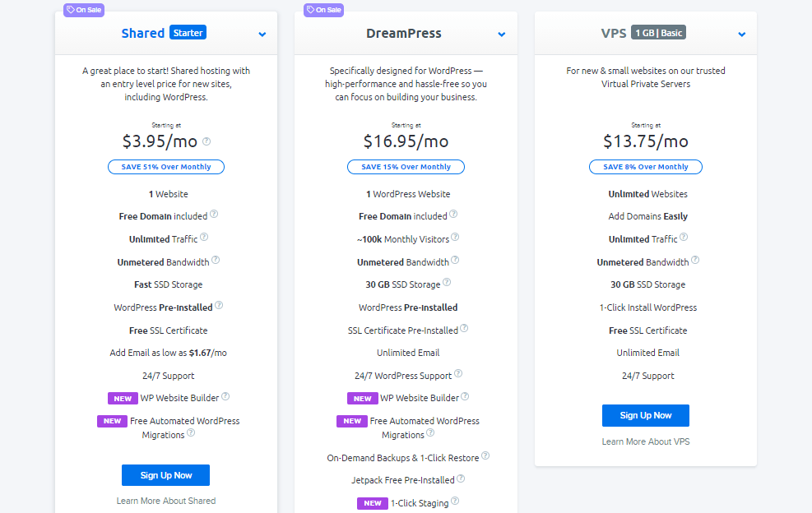The width and height of the screenshot is (812, 513).
Task: Click Shared plan Migrations help icon
Action: [191, 432]
